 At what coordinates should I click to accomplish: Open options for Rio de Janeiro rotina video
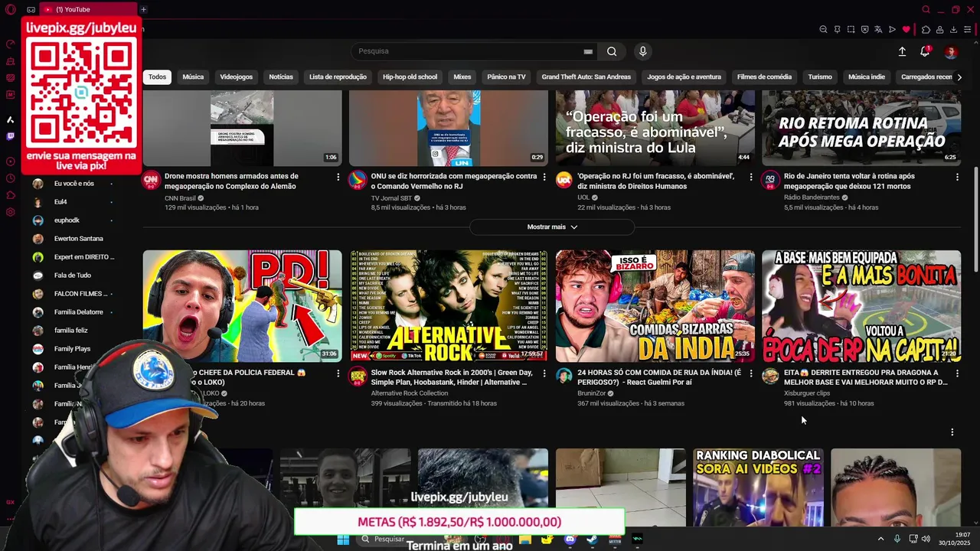click(957, 177)
